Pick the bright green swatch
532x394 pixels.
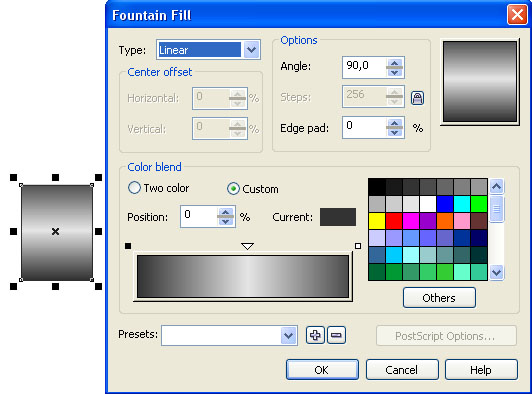click(x=479, y=204)
